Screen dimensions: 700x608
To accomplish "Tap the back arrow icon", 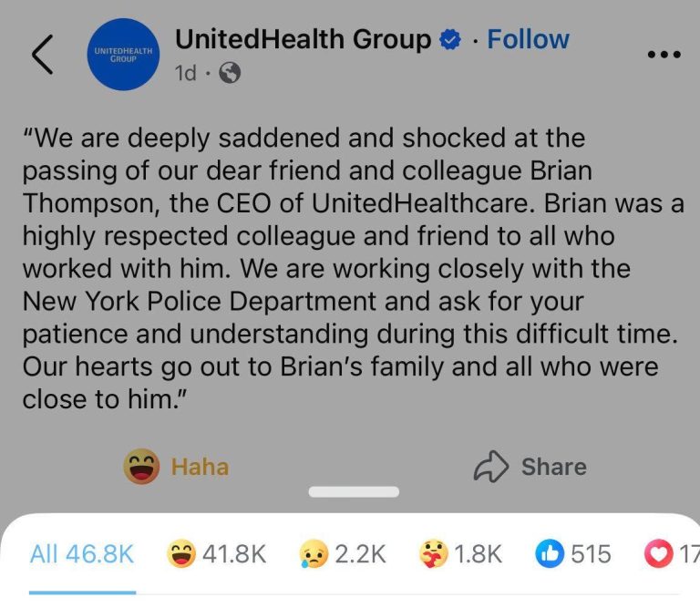I will pyautogui.click(x=43, y=55).
